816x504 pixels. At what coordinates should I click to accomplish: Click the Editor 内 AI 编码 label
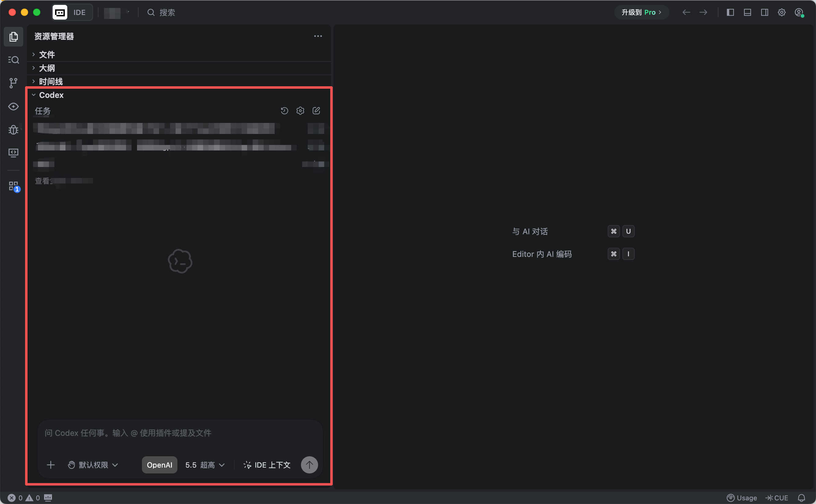point(542,254)
